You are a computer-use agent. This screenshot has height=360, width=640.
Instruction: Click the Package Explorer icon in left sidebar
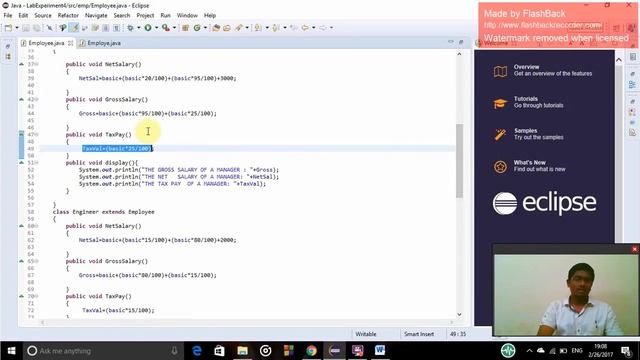click(x=8, y=57)
